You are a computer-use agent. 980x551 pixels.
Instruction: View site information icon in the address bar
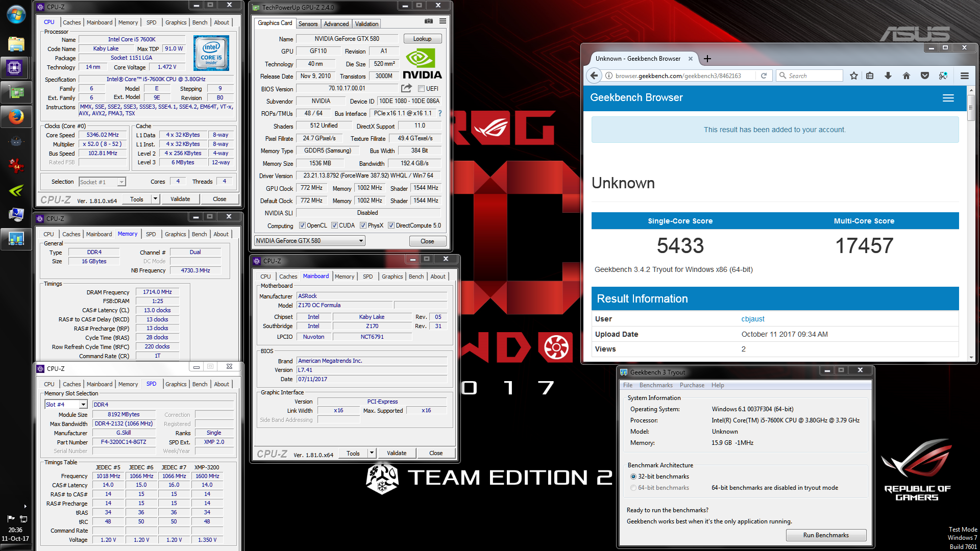[609, 76]
